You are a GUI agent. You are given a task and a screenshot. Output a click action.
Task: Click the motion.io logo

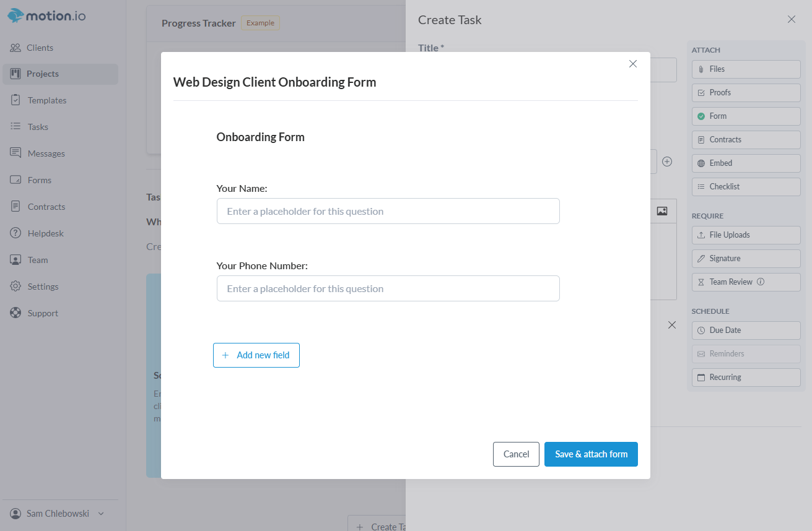pos(47,15)
